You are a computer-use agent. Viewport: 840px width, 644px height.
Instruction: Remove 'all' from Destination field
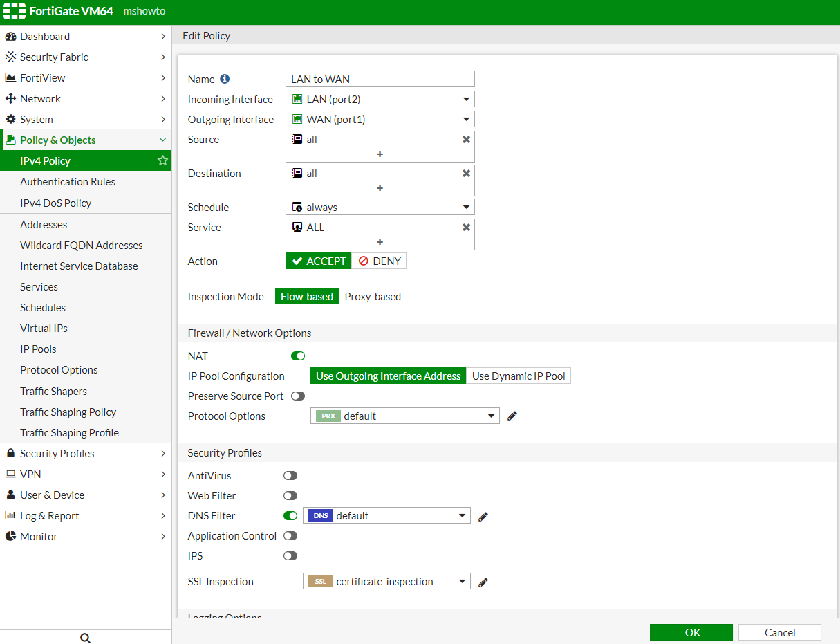coord(466,173)
